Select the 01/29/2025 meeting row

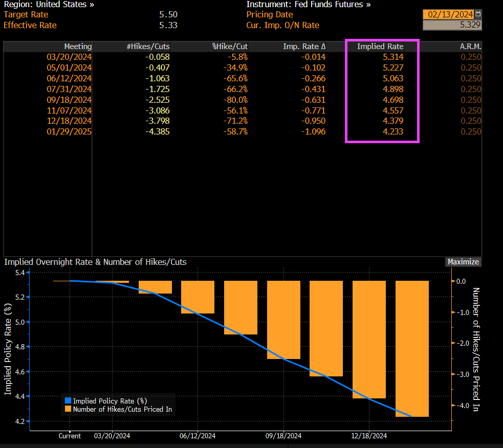[70, 131]
